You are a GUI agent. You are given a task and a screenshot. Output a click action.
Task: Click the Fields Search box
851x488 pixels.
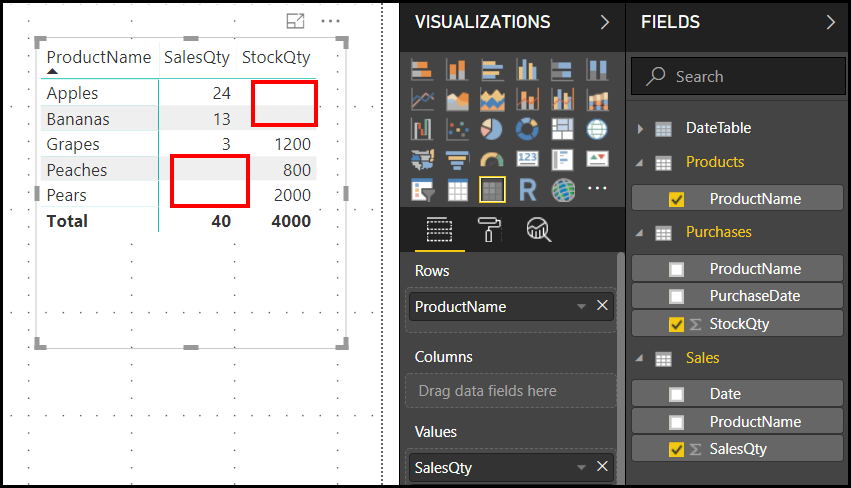738,77
